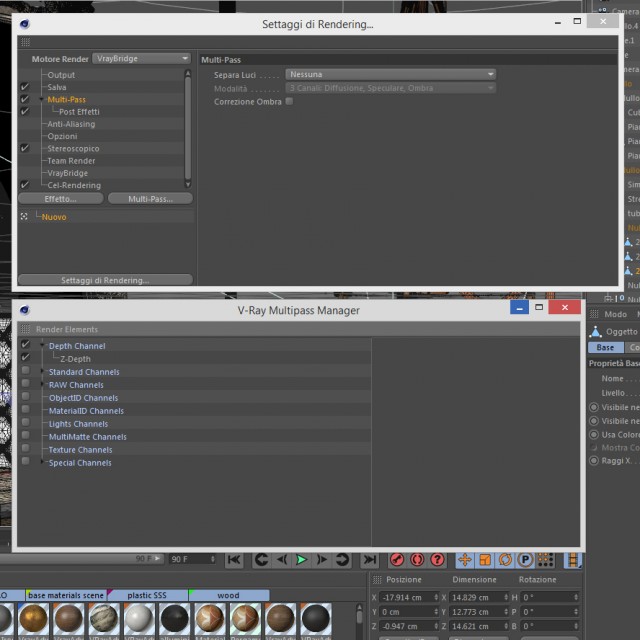
Task: Click the Nuovo render setting icon
Action: pyautogui.click(x=24, y=217)
